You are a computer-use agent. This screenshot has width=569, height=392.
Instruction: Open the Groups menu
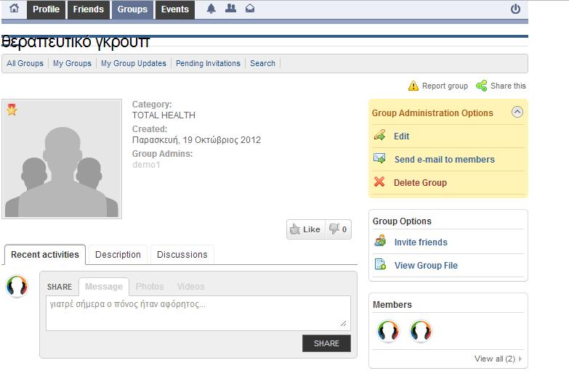pos(132,9)
